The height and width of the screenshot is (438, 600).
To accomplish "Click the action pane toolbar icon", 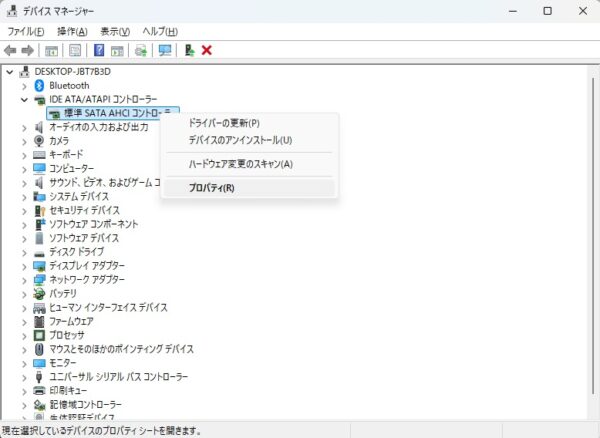I will coord(117,50).
